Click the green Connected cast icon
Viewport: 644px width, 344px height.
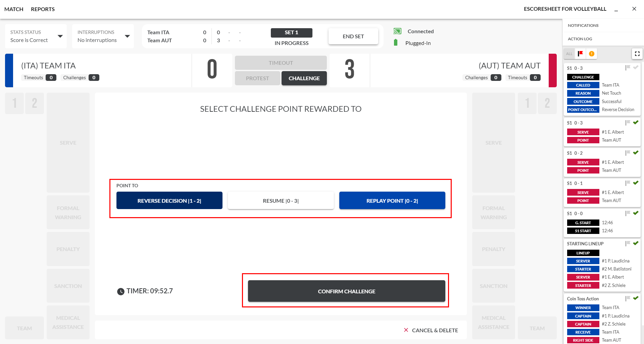pos(397,31)
